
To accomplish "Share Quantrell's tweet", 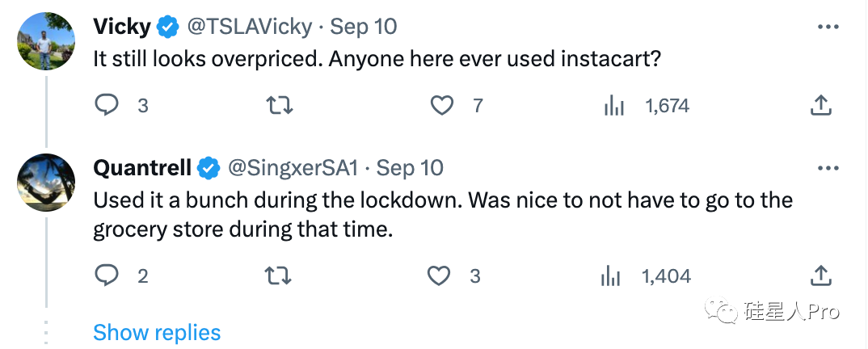I will [820, 276].
